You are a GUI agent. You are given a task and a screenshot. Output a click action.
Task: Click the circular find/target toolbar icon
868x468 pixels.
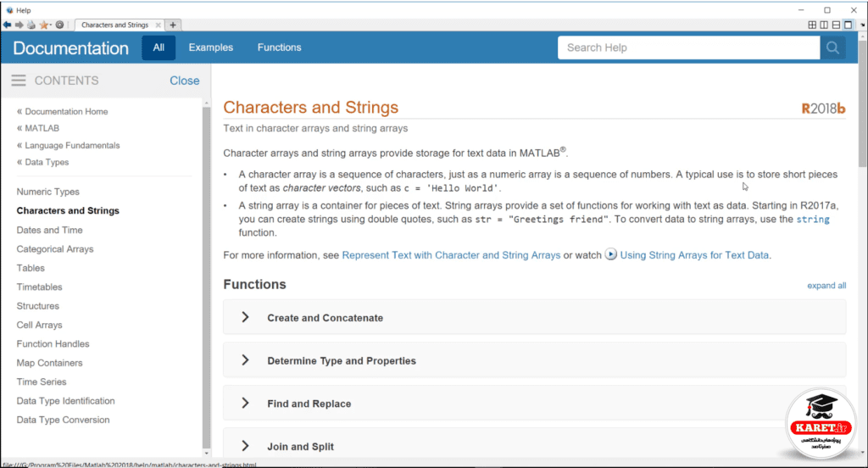pos(60,25)
